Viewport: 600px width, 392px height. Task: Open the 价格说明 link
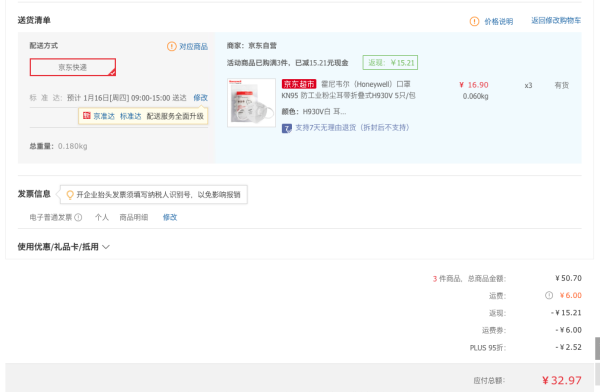pyautogui.click(x=499, y=21)
